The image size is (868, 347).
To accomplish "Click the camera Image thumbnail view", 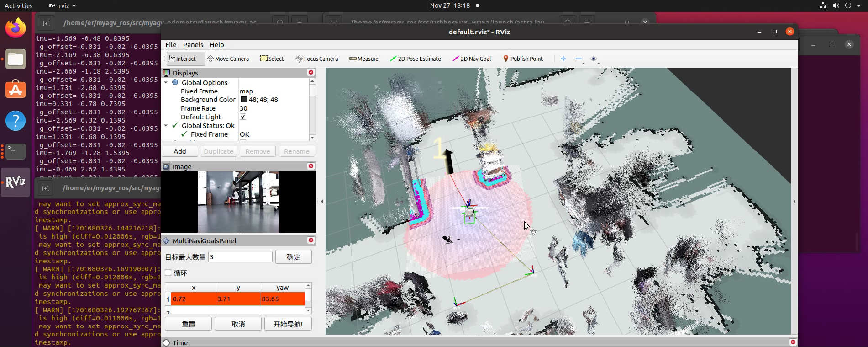I will click(x=238, y=202).
